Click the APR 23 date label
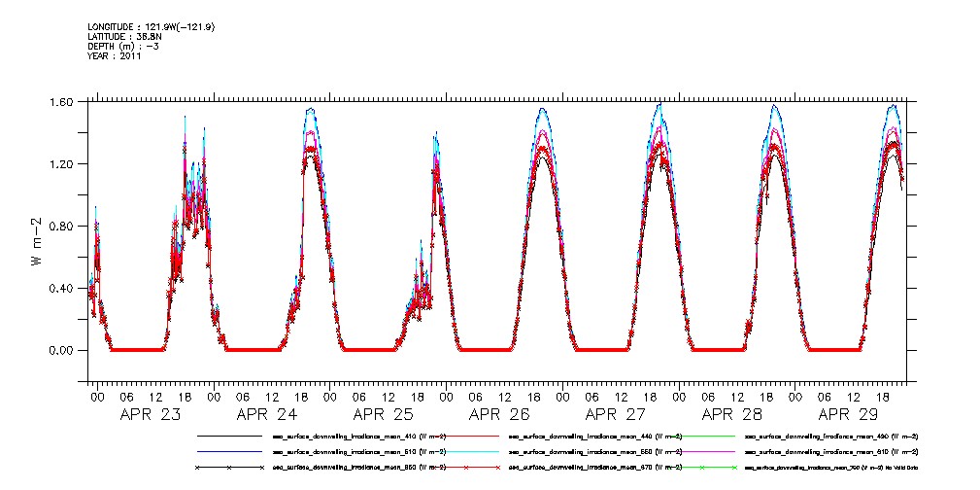 click(x=151, y=414)
